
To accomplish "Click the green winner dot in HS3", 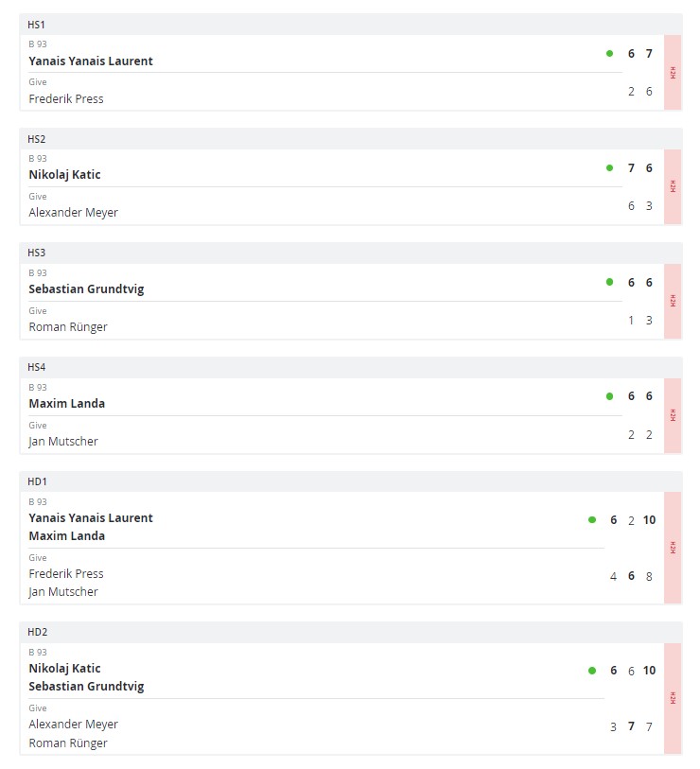I will 609,282.
